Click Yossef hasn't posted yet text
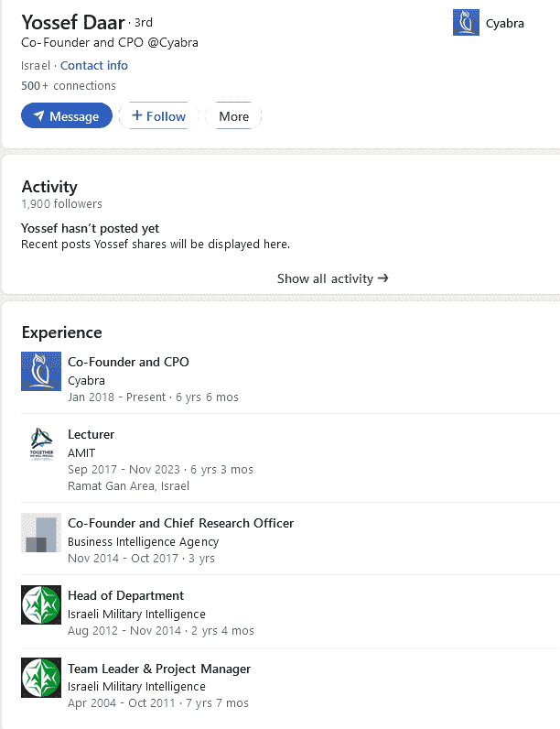Viewport: 560px width, 729px height. pyautogui.click(x=90, y=228)
